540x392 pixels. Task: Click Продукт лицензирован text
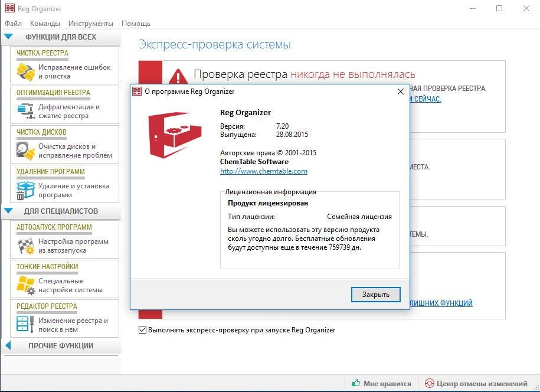[268, 203]
